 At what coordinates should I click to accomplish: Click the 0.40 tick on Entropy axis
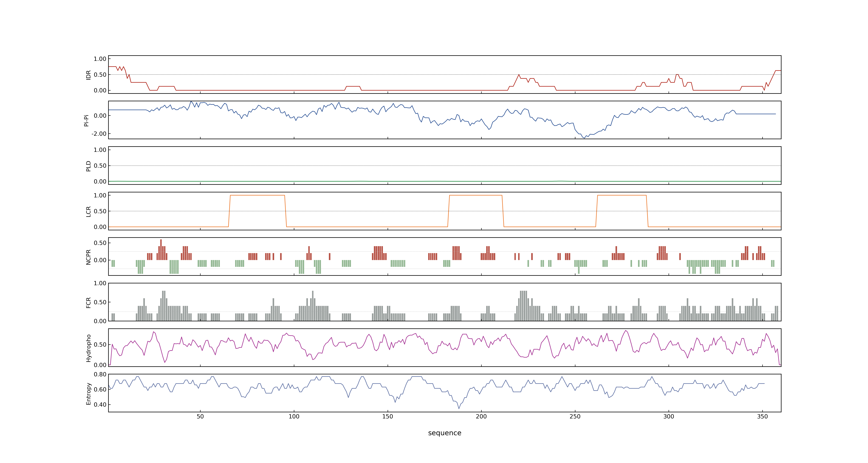click(100, 404)
